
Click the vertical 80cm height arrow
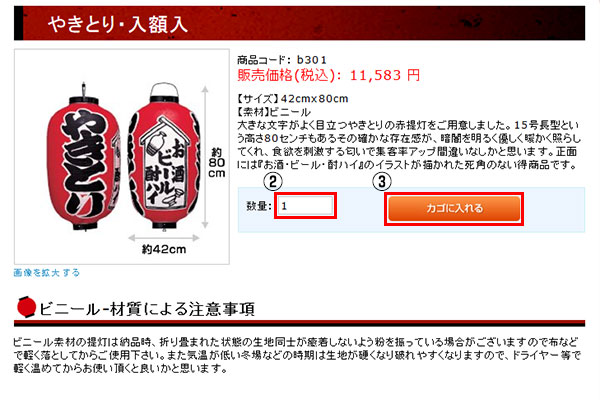coord(205,157)
